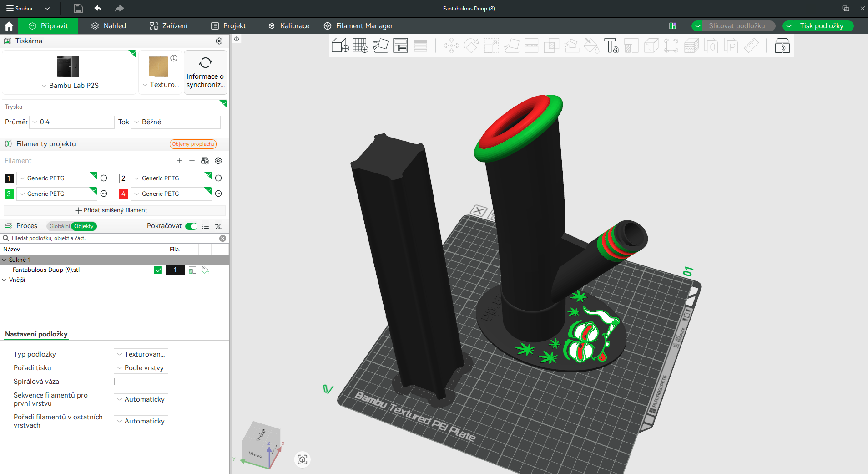Switch process scope to Objekty

pos(84,226)
